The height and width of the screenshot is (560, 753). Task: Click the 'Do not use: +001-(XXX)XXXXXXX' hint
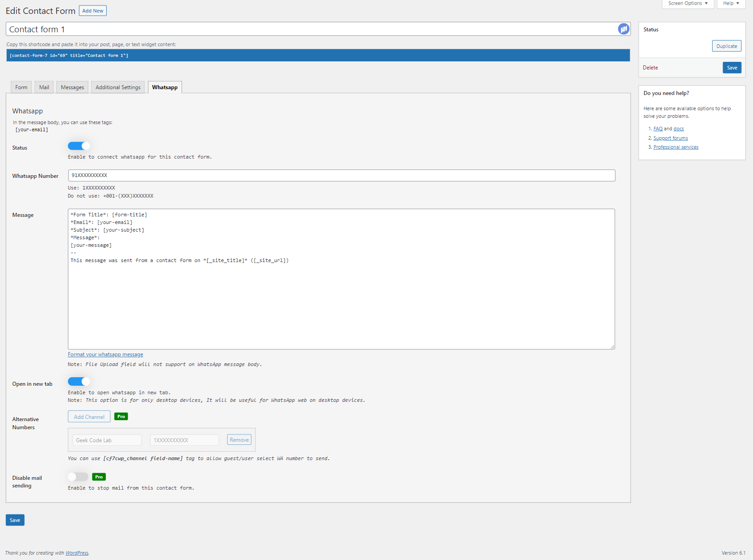tap(111, 196)
